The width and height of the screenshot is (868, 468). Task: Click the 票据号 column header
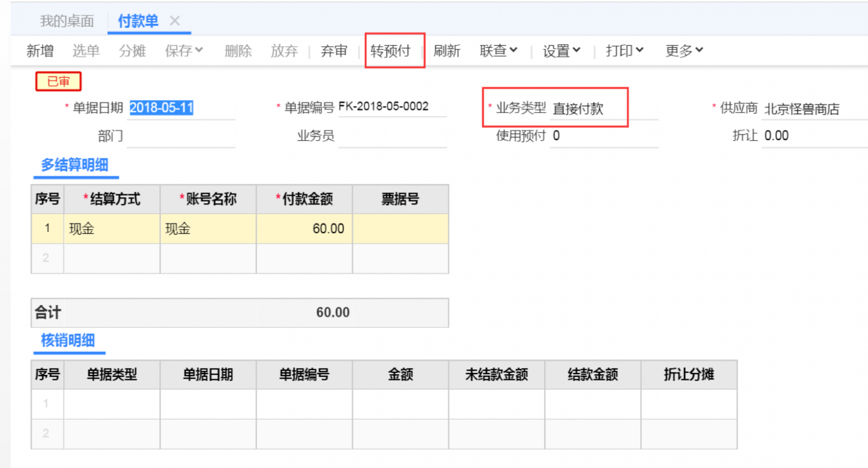click(x=400, y=199)
